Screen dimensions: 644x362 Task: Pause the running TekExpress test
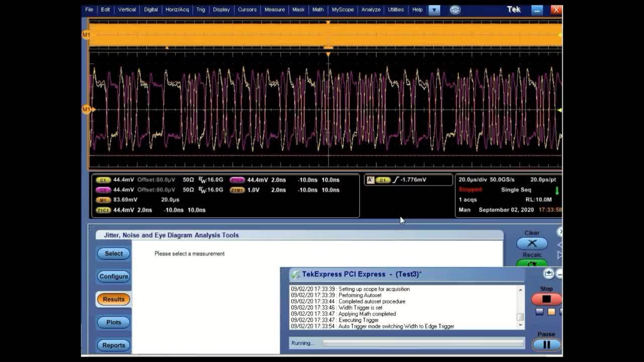coord(546,344)
